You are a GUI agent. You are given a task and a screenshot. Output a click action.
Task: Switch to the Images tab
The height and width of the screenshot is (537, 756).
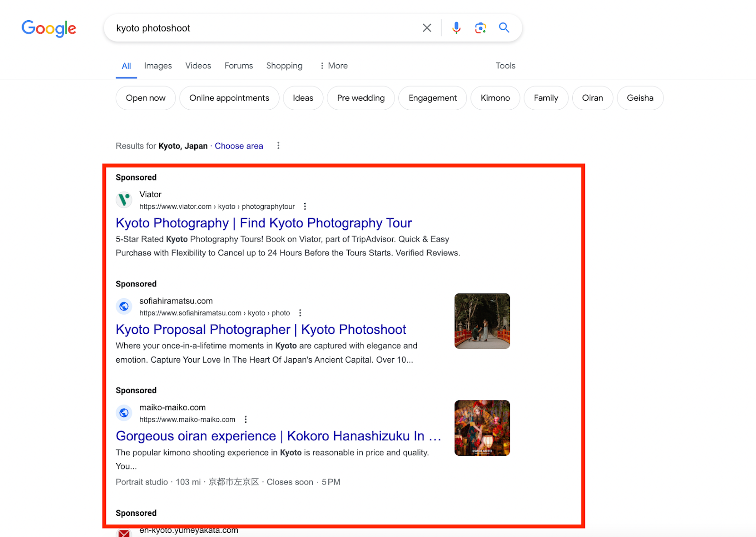click(158, 66)
